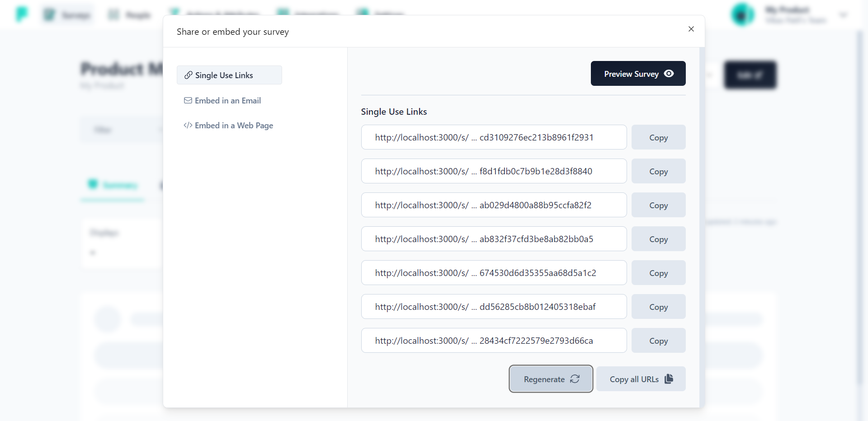Screen dimensions: 868x421
Task: Click the code icon beside Embed in a Web Page
Action: pos(188,126)
